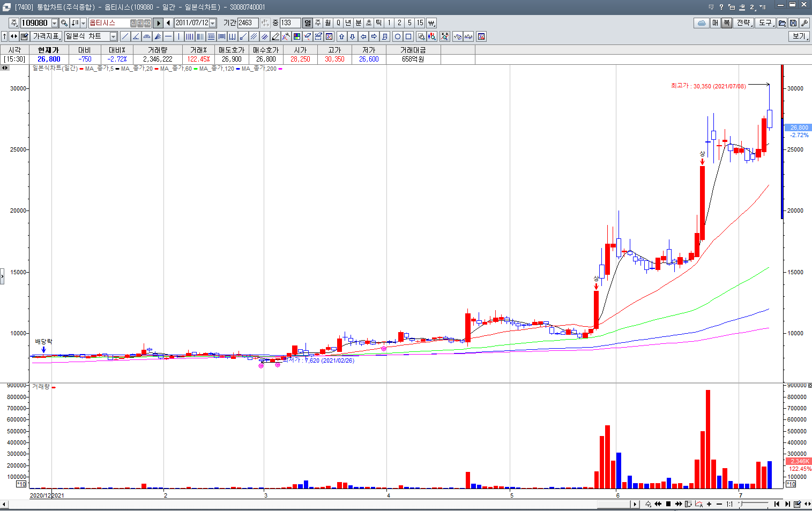Open the color palette tool icon
Screen dimensions: 812x511
pyautogui.click(x=297, y=36)
